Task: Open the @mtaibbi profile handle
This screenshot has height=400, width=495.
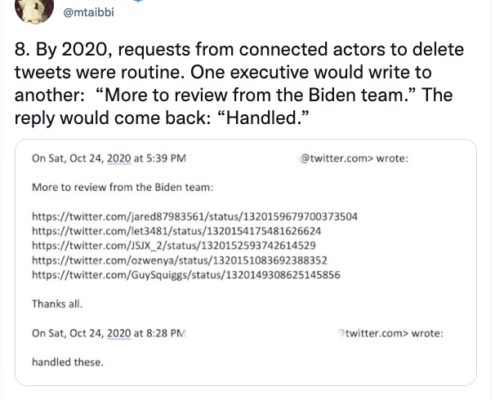Action: coord(88,12)
